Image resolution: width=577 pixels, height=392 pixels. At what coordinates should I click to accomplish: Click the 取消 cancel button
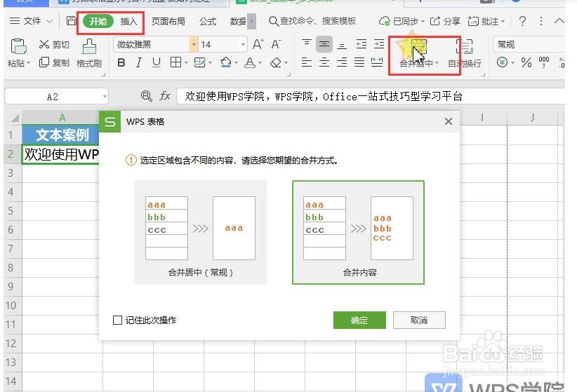pyautogui.click(x=419, y=320)
